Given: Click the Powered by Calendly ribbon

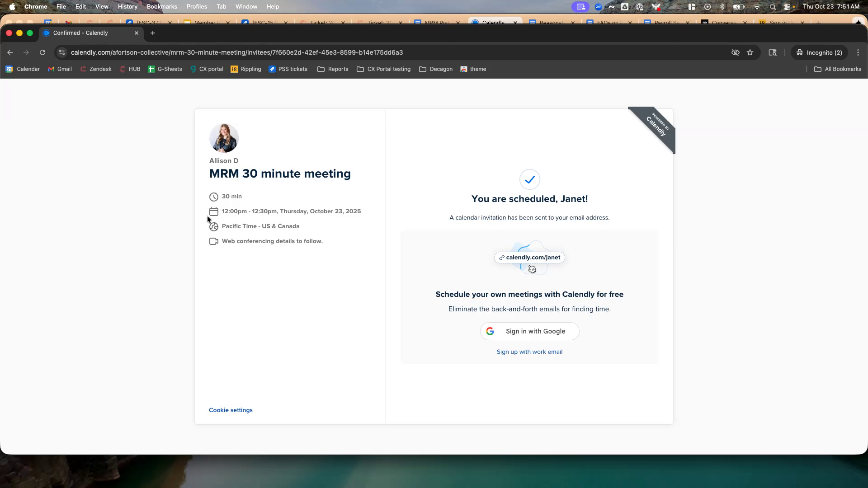Looking at the screenshot, I should tap(656, 127).
